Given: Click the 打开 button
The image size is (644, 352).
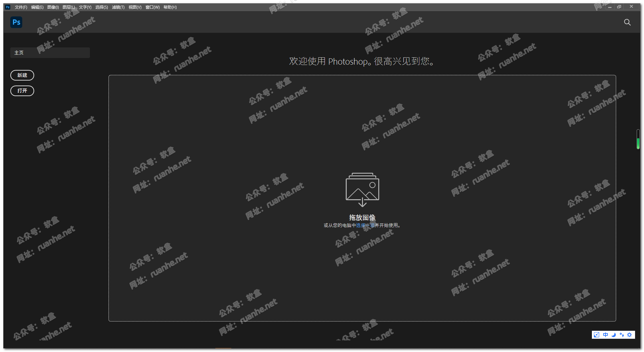Looking at the screenshot, I should click(x=22, y=91).
